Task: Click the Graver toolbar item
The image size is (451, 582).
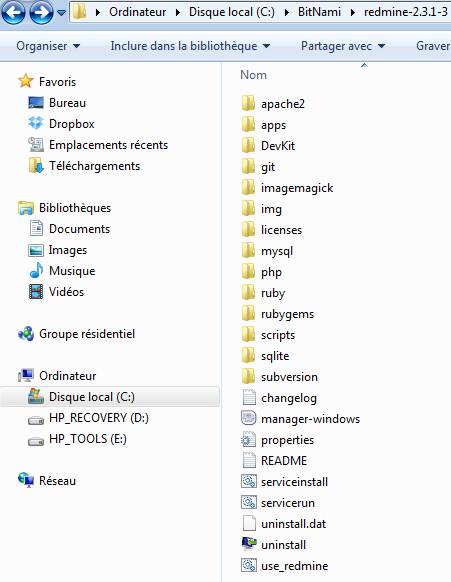Action: (x=433, y=46)
